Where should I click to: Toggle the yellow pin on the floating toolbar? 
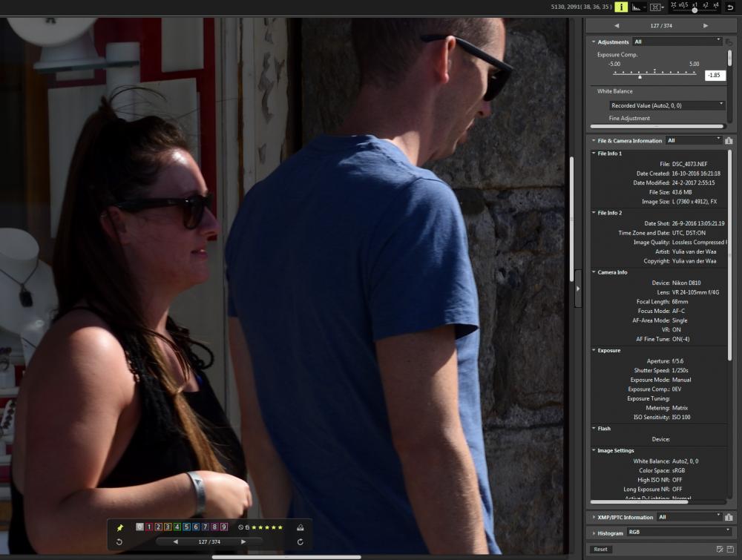[119, 527]
